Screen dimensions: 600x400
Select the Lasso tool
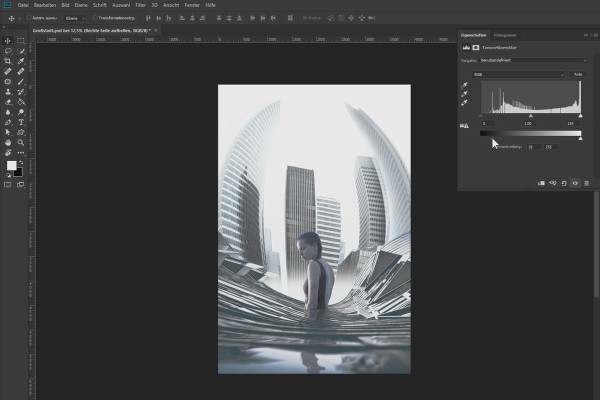[x=8, y=51]
